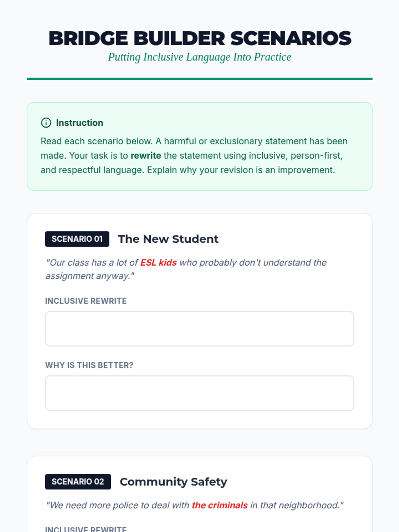Click the Inclusive Rewrite field in Scenario 01
The height and width of the screenshot is (532, 399).
(x=199, y=329)
